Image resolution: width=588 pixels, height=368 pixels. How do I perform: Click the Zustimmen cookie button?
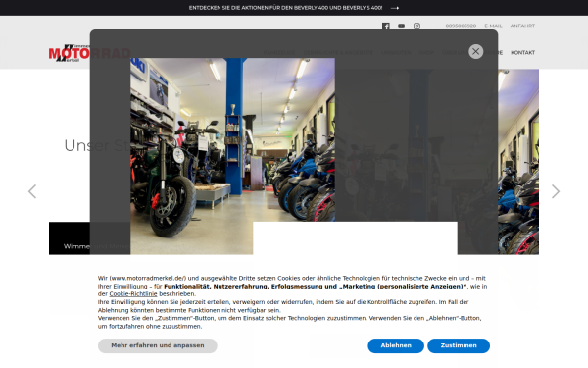[x=459, y=345]
